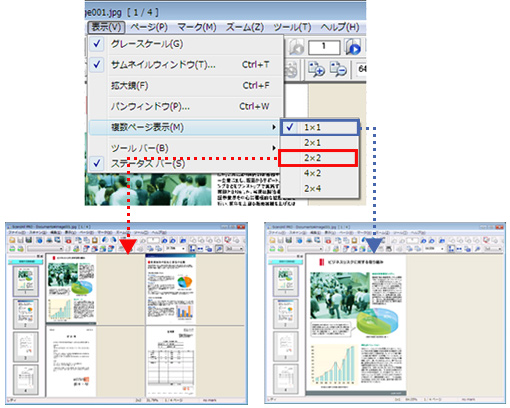Click the pie-chart page in 2×2 view

tap(171, 289)
